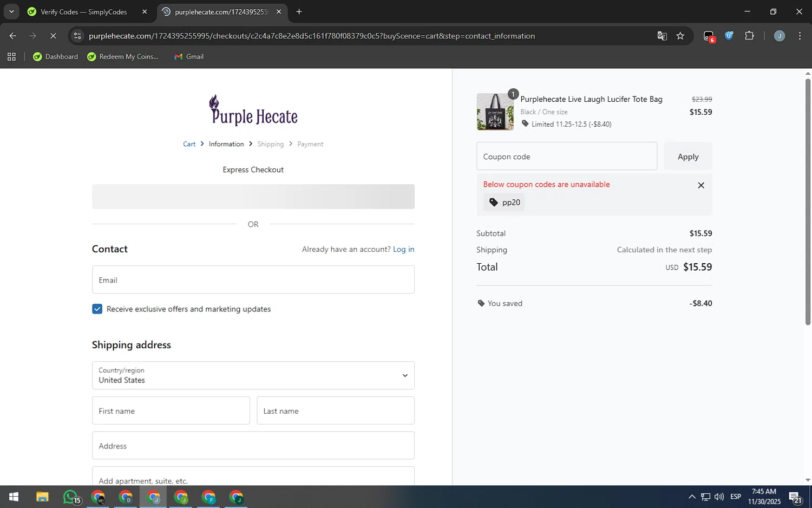This screenshot has width=812, height=508.
Task: Open the Windows Start menu
Action: (x=14, y=497)
